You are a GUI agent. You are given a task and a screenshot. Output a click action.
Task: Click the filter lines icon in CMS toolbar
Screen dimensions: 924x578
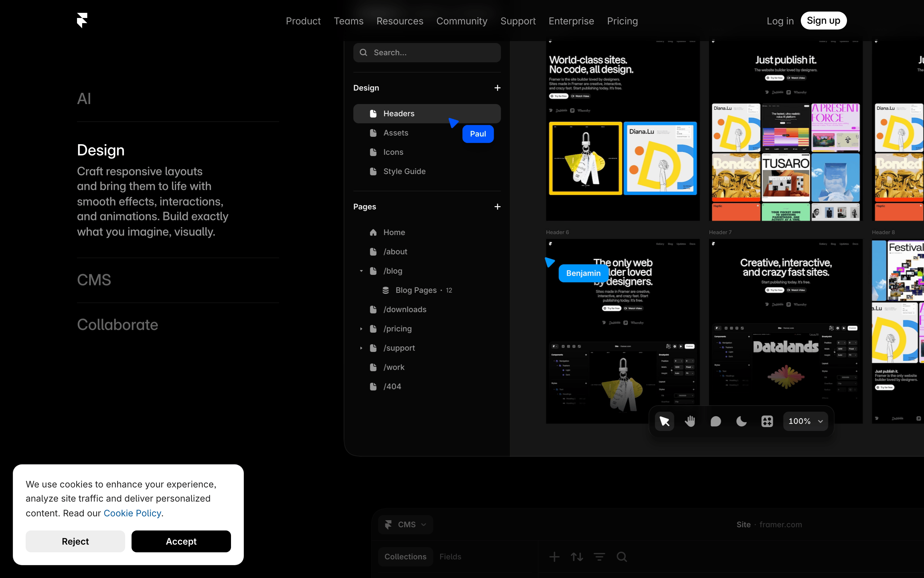click(599, 557)
